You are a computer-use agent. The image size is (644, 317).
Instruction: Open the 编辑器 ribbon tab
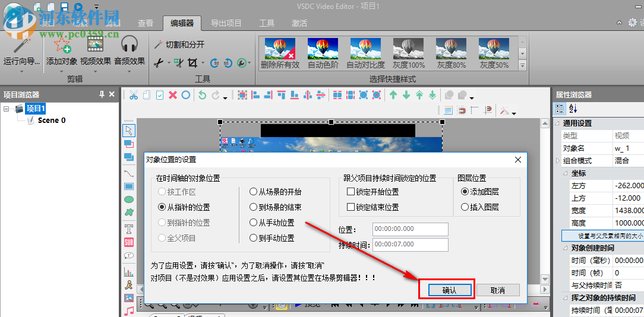(x=182, y=23)
